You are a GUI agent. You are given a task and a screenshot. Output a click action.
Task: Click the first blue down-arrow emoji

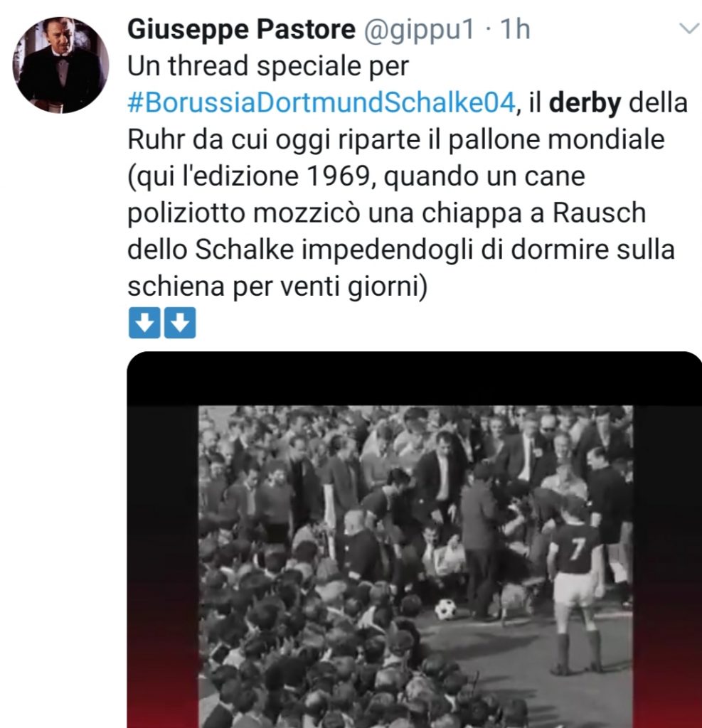coord(144,322)
